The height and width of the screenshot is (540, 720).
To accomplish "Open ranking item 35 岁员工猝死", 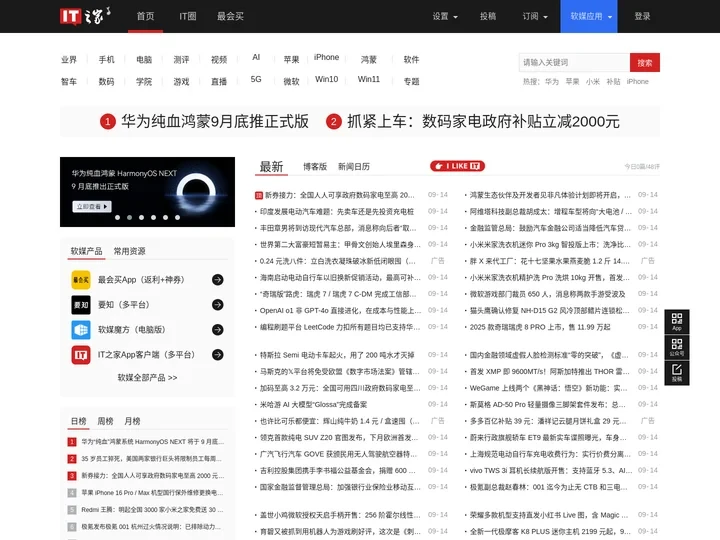I will click(152, 459).
